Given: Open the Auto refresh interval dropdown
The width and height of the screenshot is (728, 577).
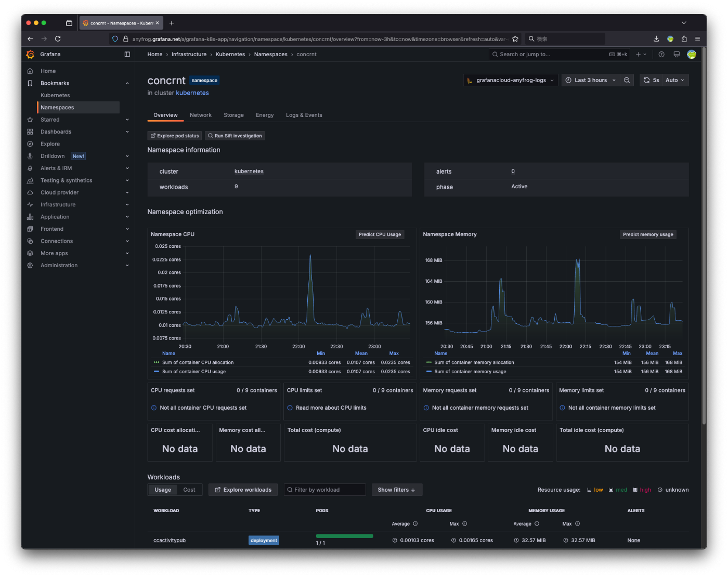Looking at the screenshot, I should pos(675,80).
